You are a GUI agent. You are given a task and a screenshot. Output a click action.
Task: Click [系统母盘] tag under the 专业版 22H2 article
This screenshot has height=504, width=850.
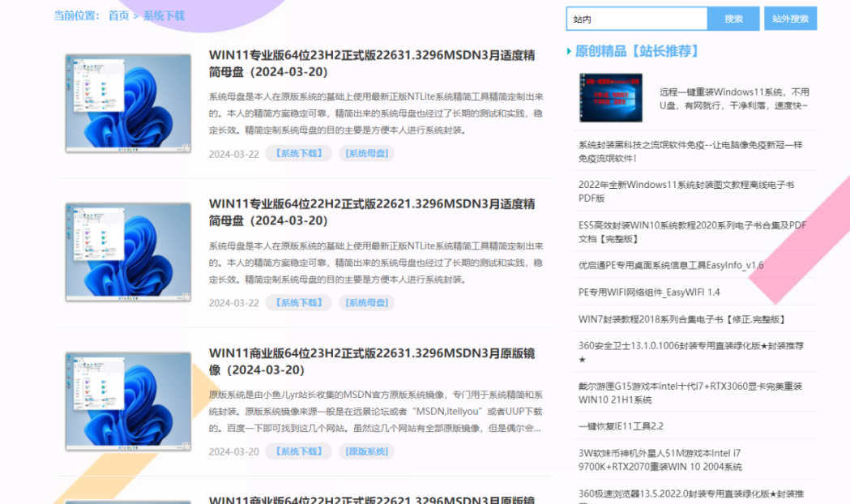tap(367, 302)
